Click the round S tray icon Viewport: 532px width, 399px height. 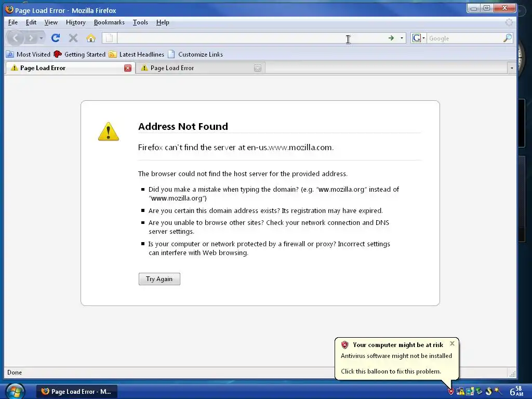(x=488, y=391)
